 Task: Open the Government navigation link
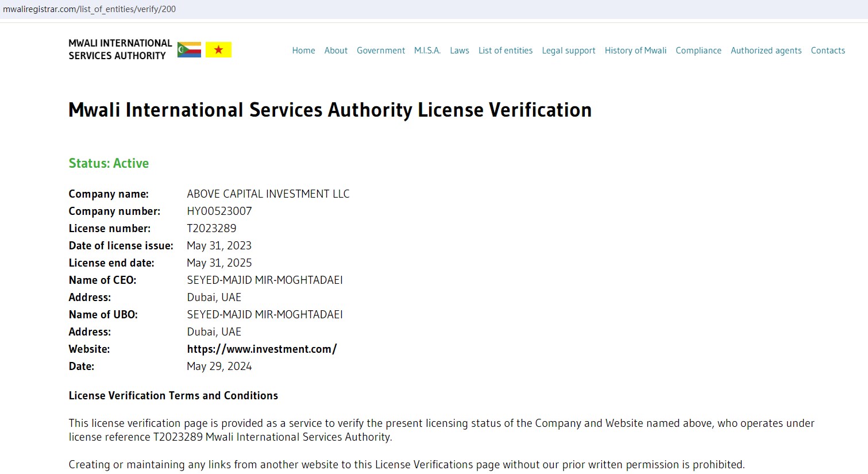[380, 51]
